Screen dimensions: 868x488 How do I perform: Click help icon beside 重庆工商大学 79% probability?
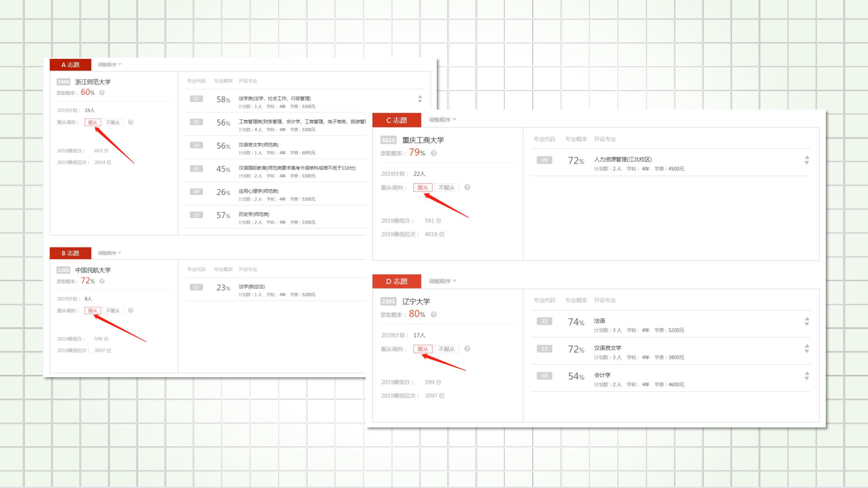click(x=434, y=153)
